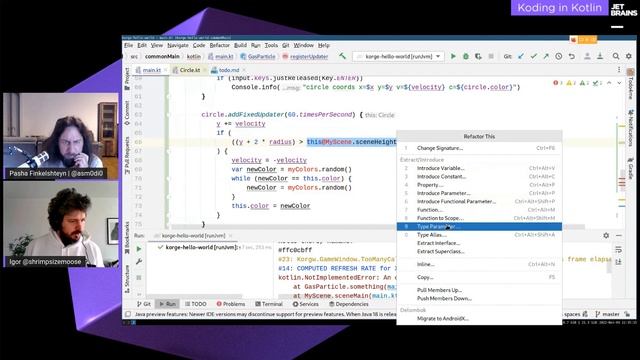This screenshot has width=640, height=360.
Task: Open Structure tool window side tab
Action: coord(127,279)
